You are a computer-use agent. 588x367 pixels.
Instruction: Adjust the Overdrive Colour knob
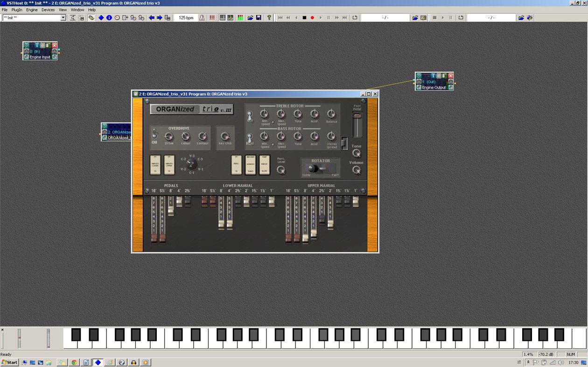pos(186,136)
